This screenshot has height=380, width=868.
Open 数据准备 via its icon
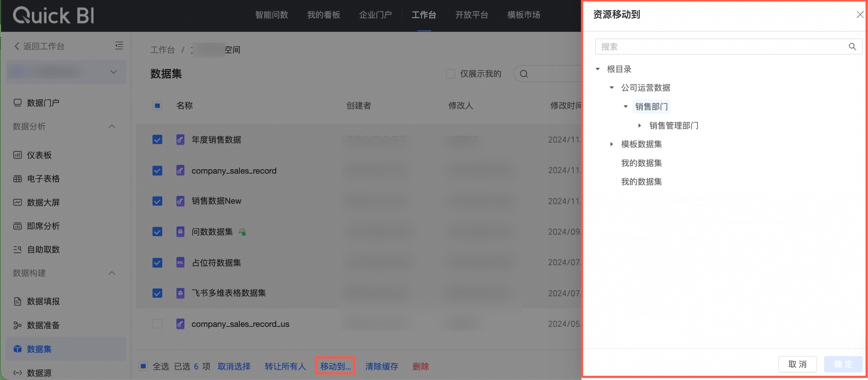(x=17, y=326)
